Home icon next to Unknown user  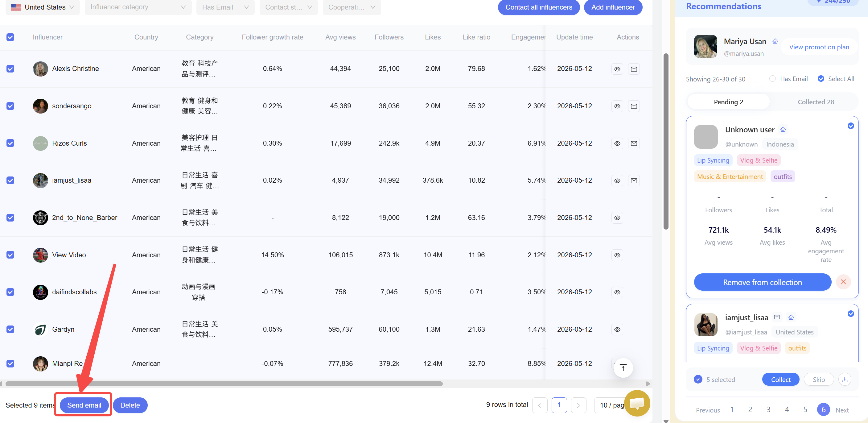coord(783,129)
